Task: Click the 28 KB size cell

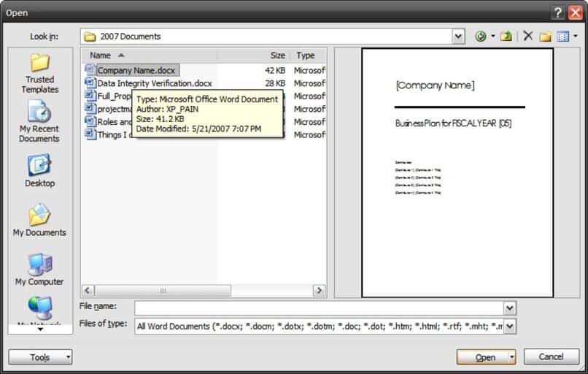Action: (x=275, y=83)
